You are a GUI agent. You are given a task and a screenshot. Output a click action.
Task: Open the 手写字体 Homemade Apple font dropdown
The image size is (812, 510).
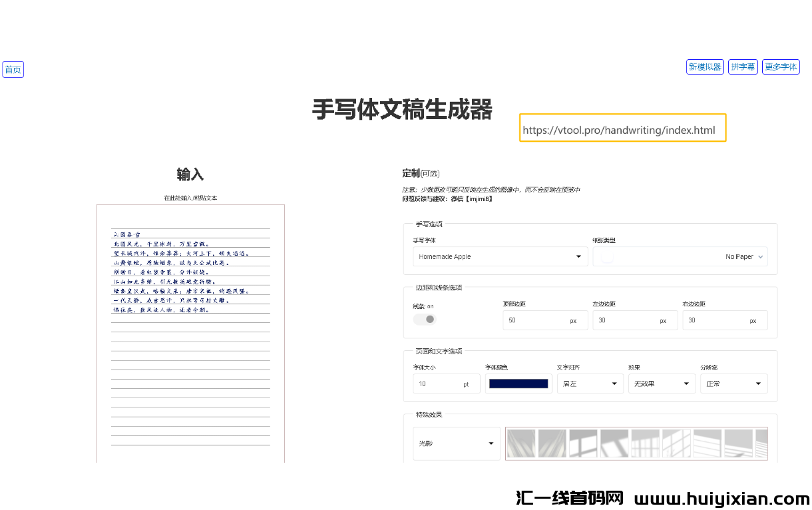pos(500,256)
